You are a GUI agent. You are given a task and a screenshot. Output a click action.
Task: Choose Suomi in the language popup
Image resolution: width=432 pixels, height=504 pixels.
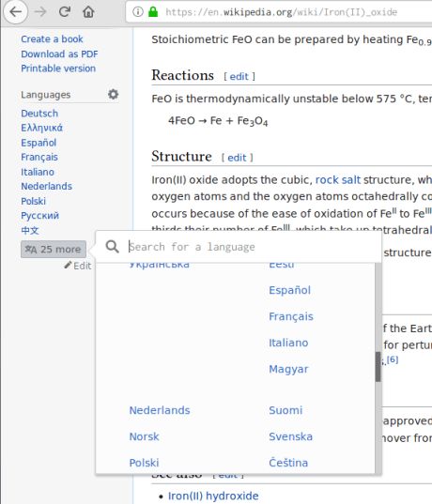pos(285,410)
